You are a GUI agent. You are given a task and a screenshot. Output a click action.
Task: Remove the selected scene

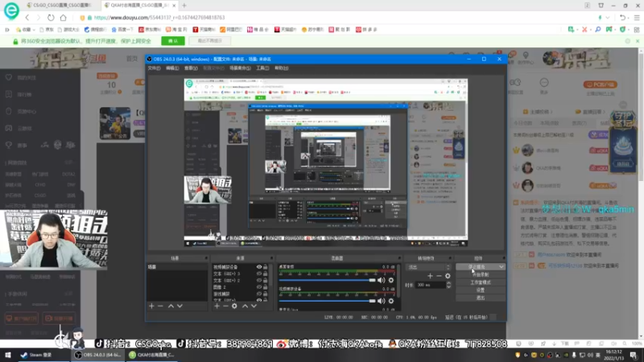160,306
